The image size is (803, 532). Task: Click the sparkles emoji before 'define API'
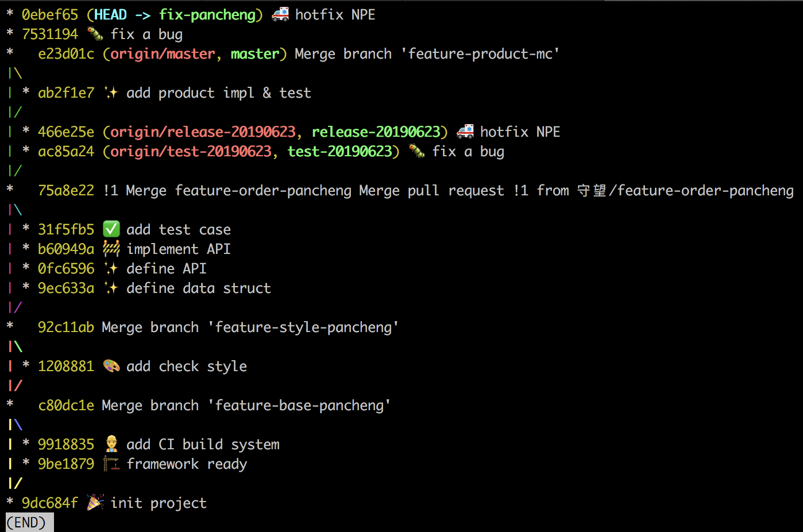click(111, 268)
